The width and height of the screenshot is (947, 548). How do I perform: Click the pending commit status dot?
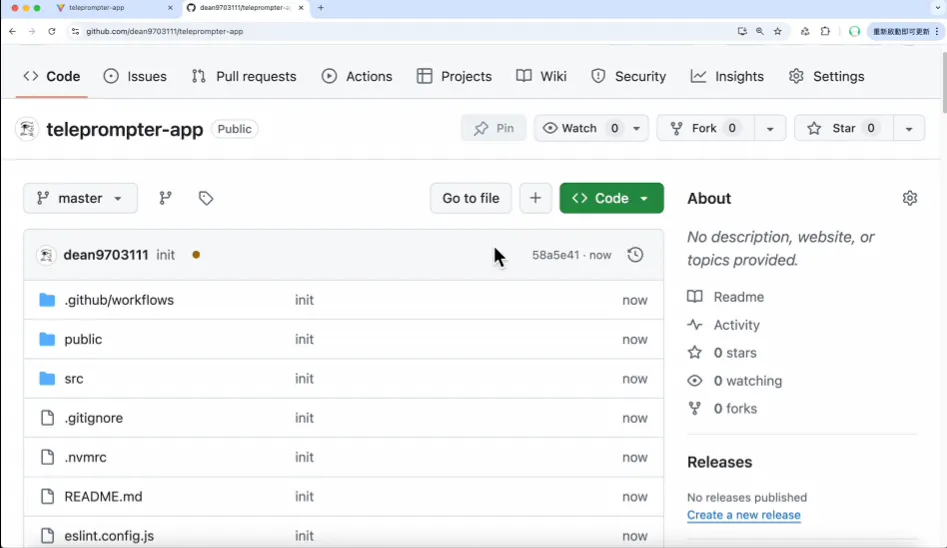click(196, 255)
